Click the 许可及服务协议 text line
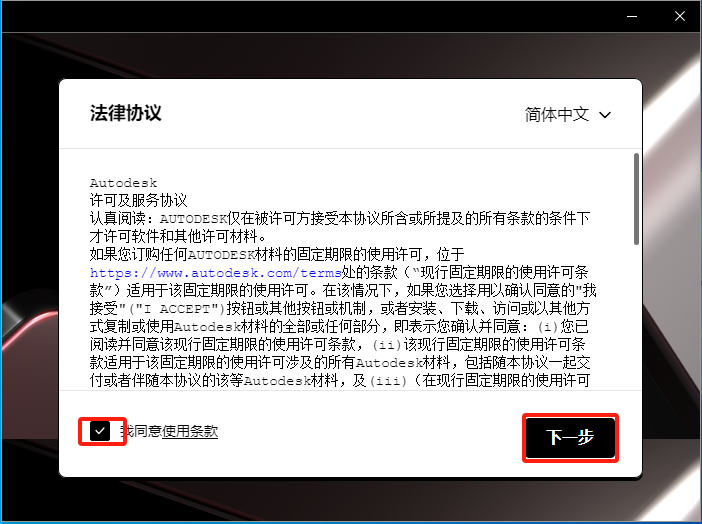The image size is (702, 524). (138, 200)
